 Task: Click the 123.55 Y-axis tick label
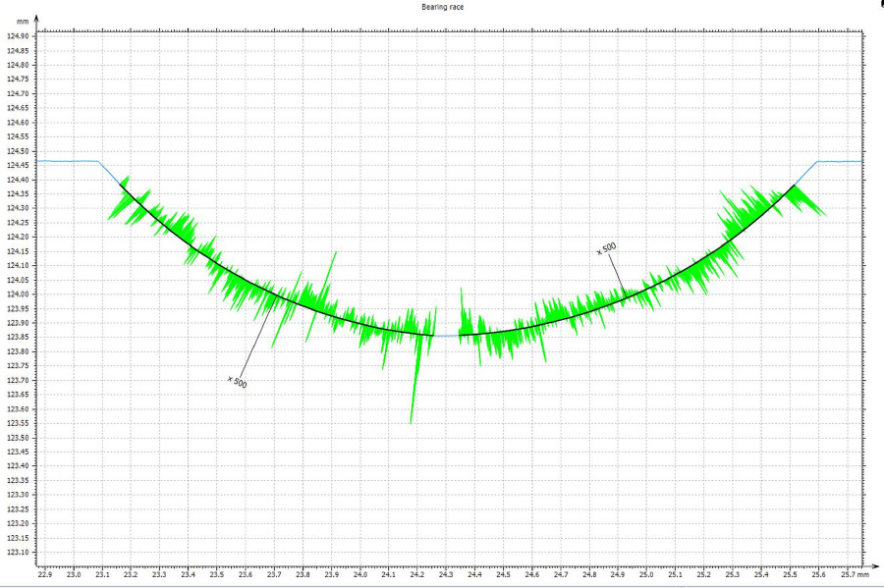coord(18,423)
